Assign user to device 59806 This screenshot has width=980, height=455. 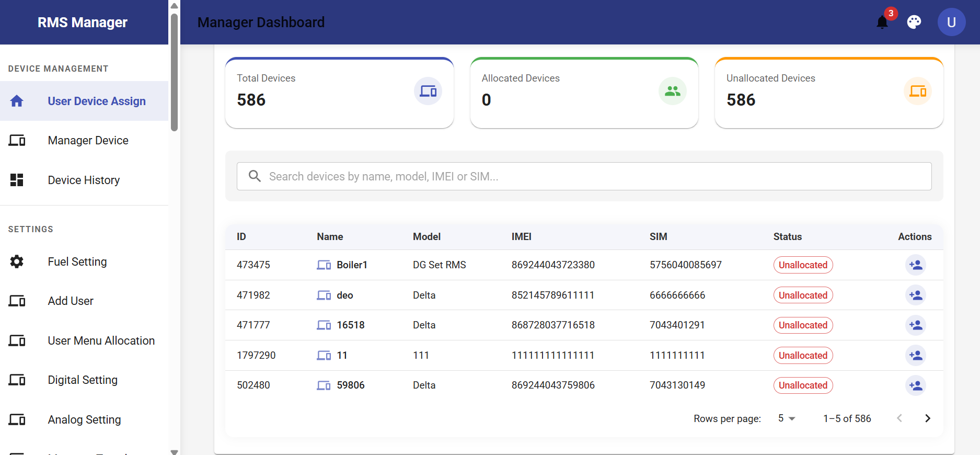915,385
